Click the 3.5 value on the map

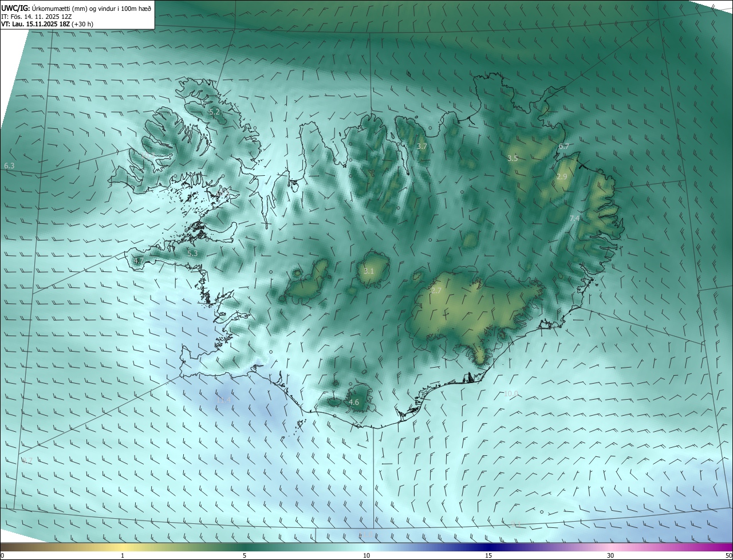click(513, 158)
